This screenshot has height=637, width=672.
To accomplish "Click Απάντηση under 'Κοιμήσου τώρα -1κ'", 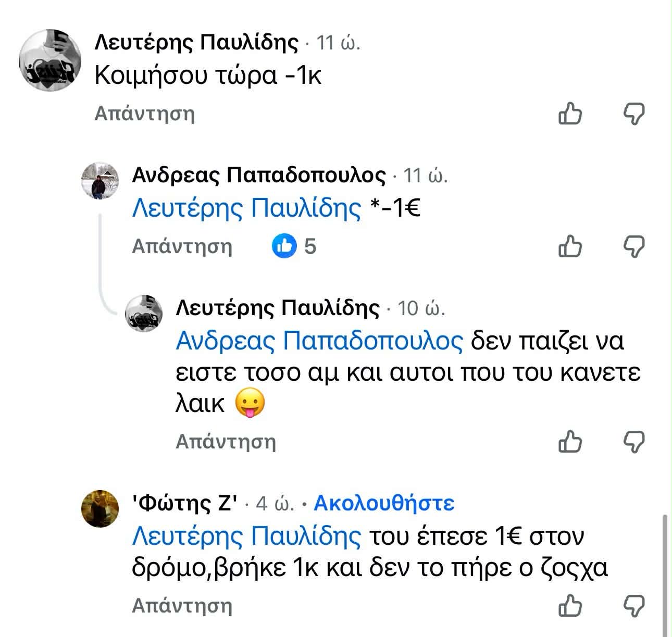I will click(144, 114).
